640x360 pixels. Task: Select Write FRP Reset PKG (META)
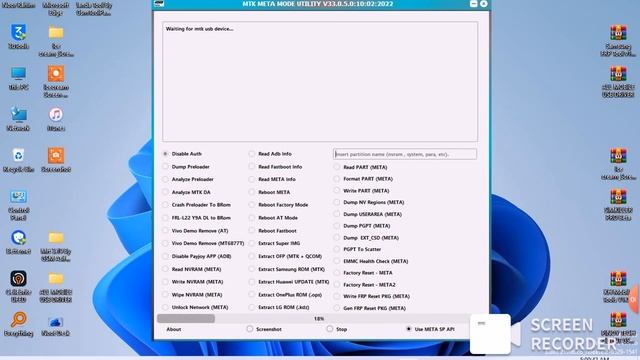click(372, 296)
